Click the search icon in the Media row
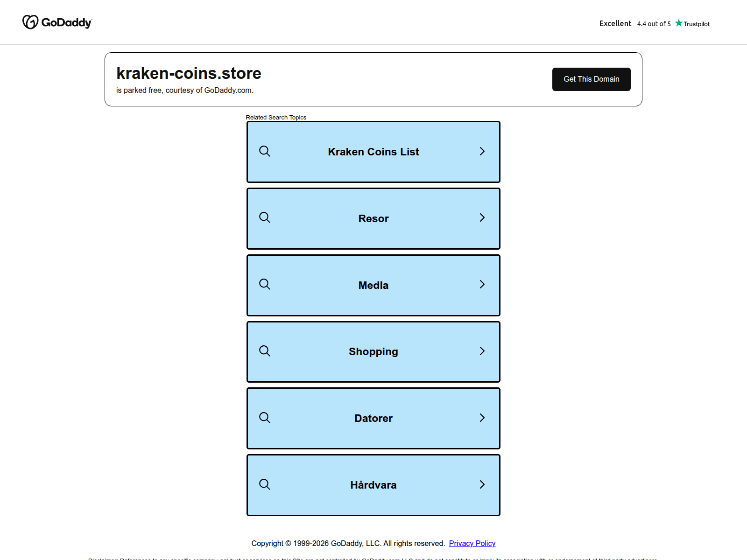Screen dimensions: 747x560 tap(265, 284)
